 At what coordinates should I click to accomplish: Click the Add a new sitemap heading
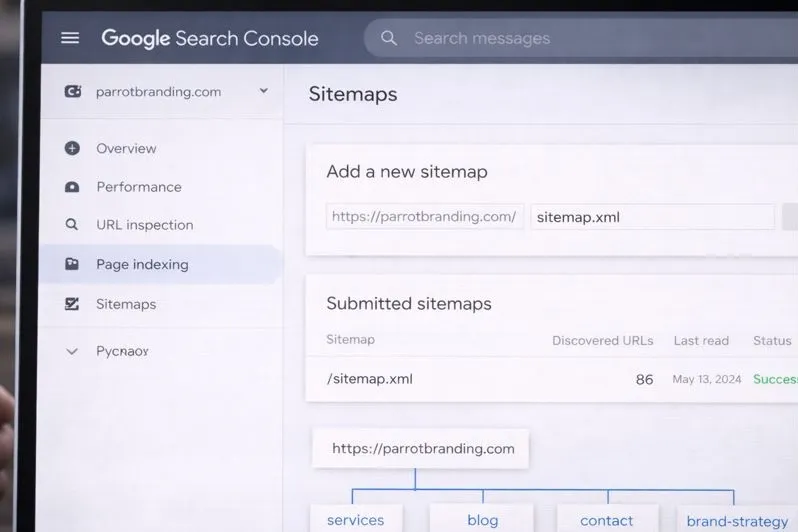(x=407, y=172)
